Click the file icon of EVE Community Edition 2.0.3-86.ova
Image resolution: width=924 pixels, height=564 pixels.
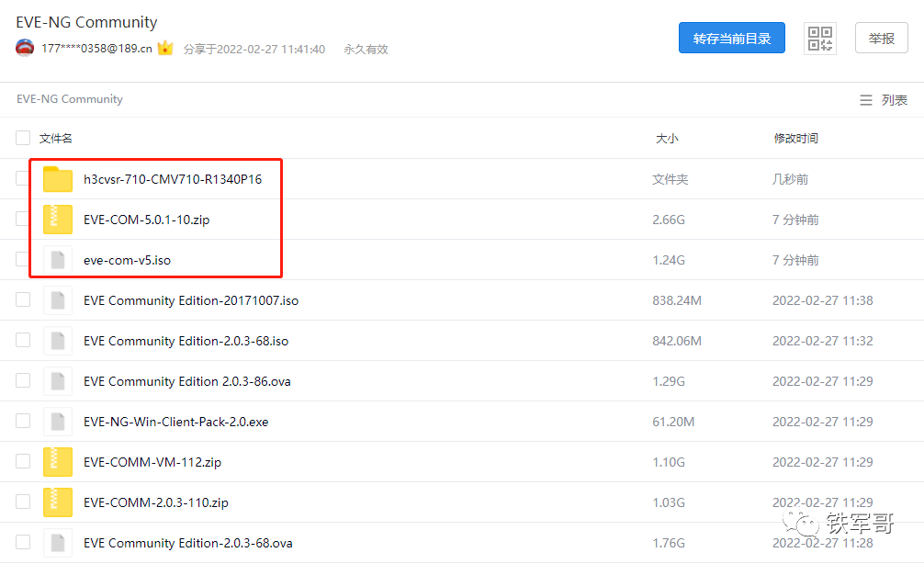tap(58, 381)
